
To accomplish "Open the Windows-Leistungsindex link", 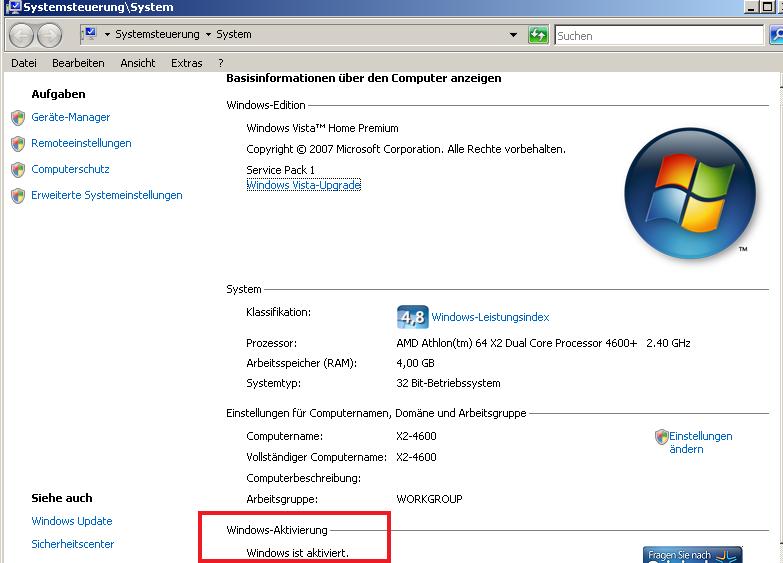I will pyautogui.click(x=490, y=317).
